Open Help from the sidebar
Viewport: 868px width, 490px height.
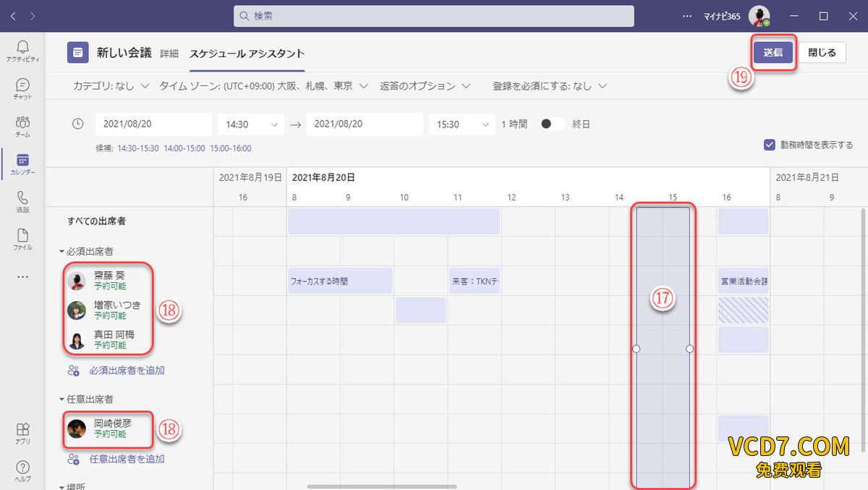click(22, 471)
